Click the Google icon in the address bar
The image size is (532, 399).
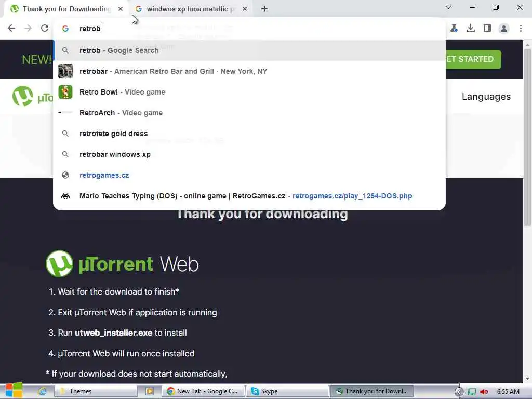65,29
